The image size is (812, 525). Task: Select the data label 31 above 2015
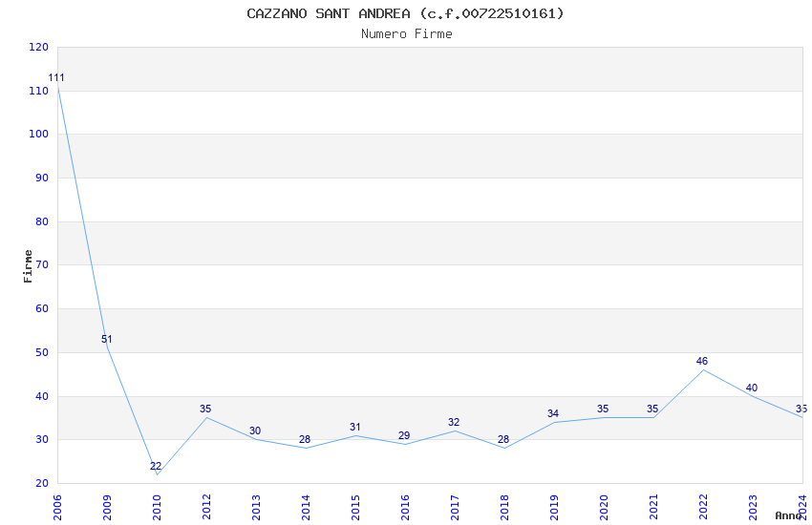click(x=354, y=427)
